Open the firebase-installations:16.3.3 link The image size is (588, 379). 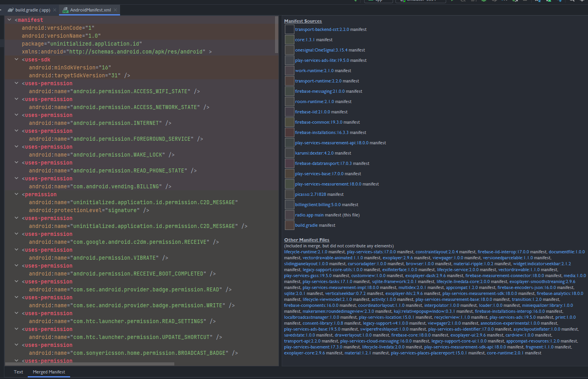pos(322,132)
